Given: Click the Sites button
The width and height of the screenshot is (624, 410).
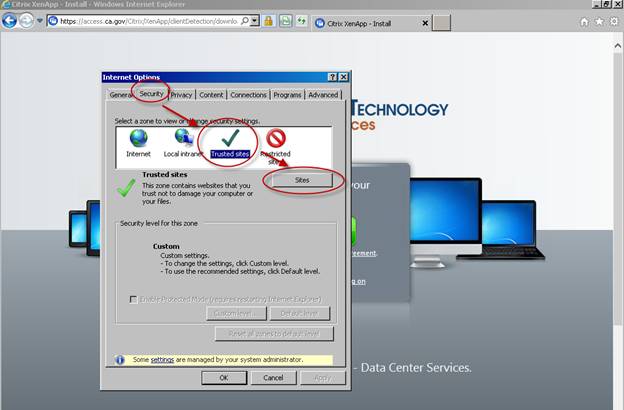Looking at the screenshot, I should coord(303,180).
